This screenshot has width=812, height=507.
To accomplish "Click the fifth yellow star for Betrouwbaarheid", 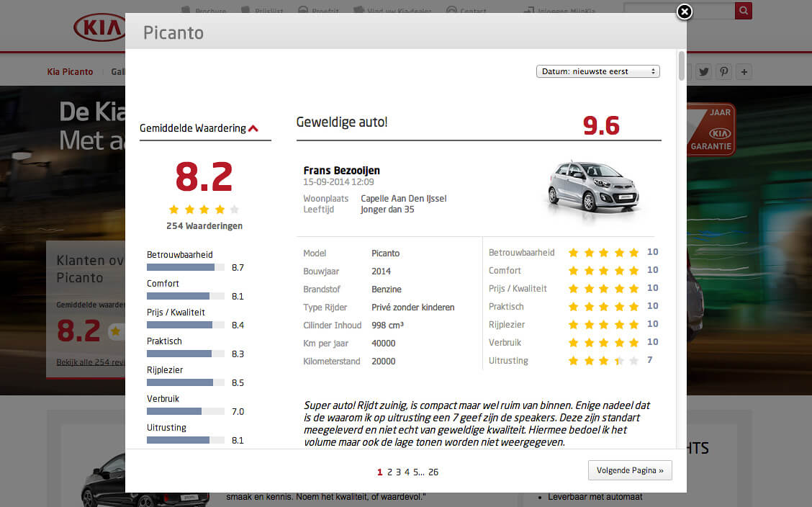I will [633, 252].
